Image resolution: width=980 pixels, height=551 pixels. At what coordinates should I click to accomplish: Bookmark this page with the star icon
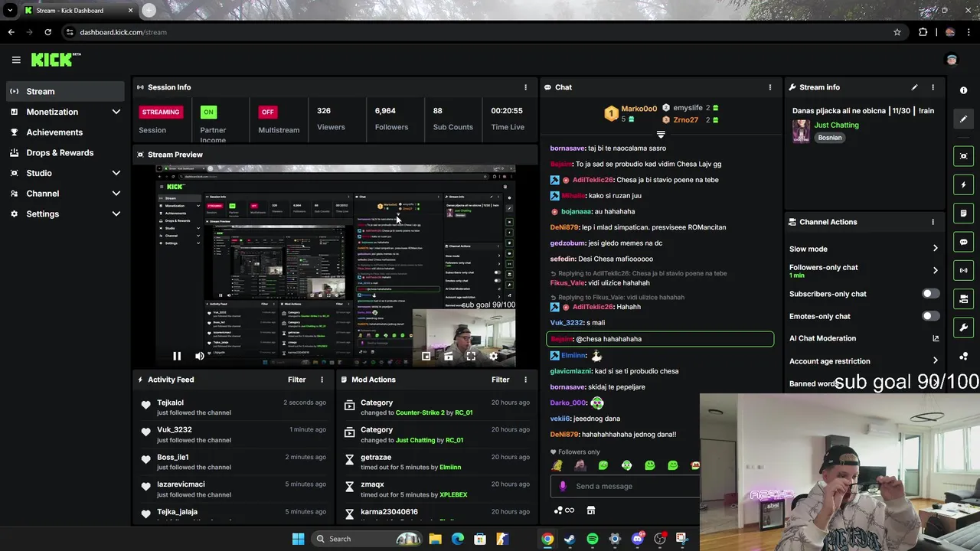(x=897, y=32)
